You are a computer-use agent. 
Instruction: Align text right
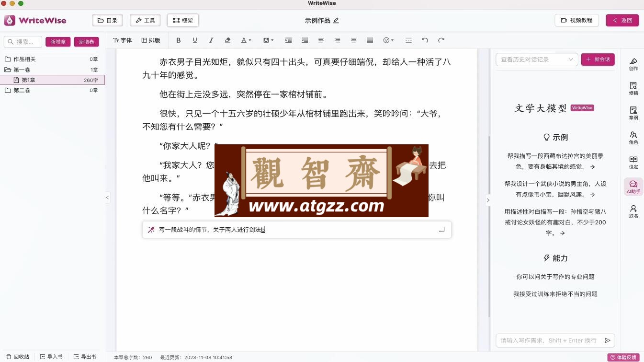[x=337, y=40]
